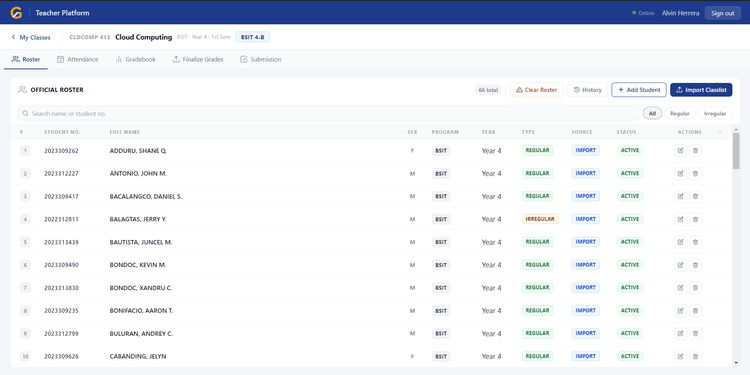Delete the ANTONIO, JOHN M. row
This screenshot has width=750, height=375.
(695, 174)
